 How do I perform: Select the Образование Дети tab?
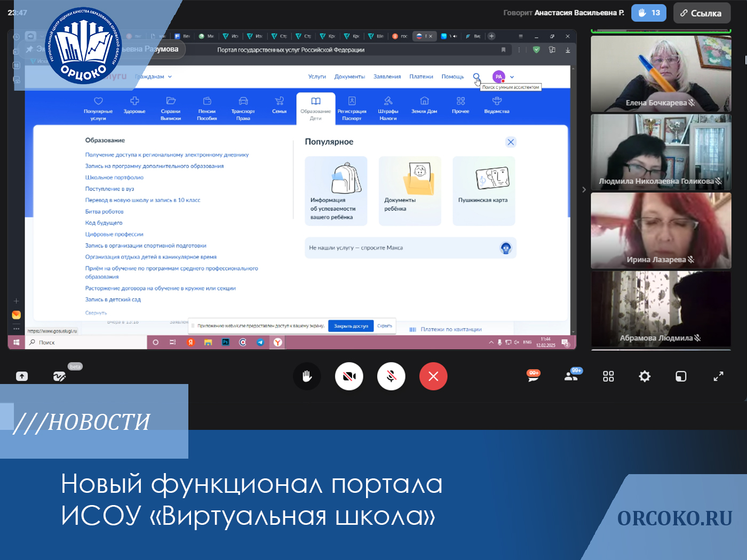click(x=315, y=108)
